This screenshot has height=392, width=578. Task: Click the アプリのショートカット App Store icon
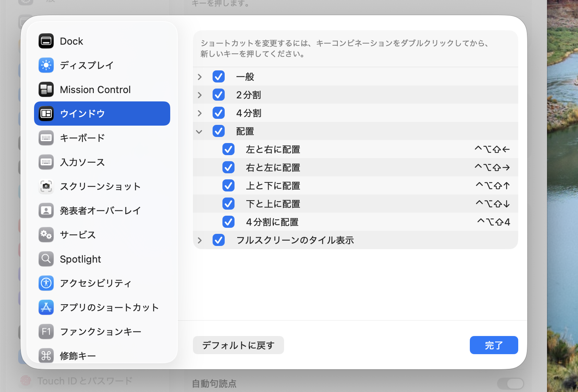[x=46, y=307]
